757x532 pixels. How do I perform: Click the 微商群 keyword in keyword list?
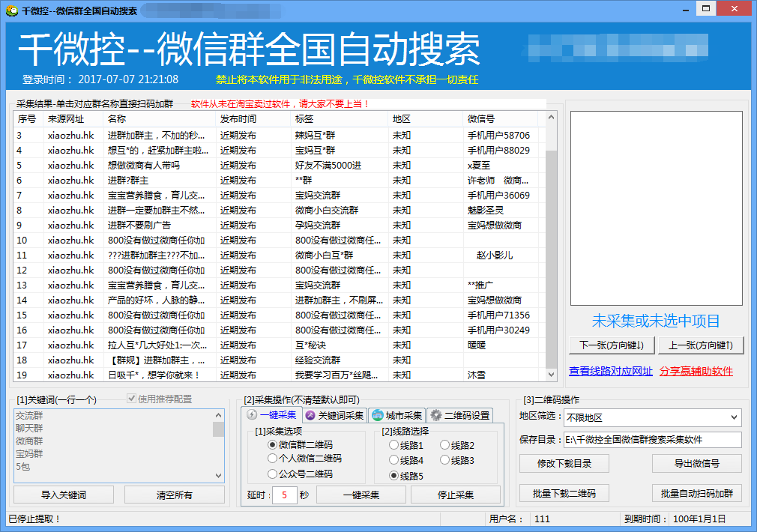29,441
